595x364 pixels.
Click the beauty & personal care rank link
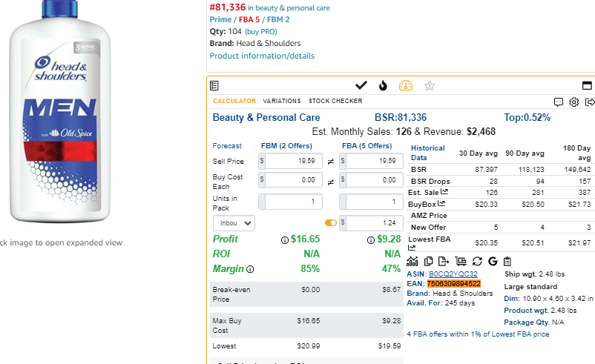pyautogui.click(x=289, y=8)
